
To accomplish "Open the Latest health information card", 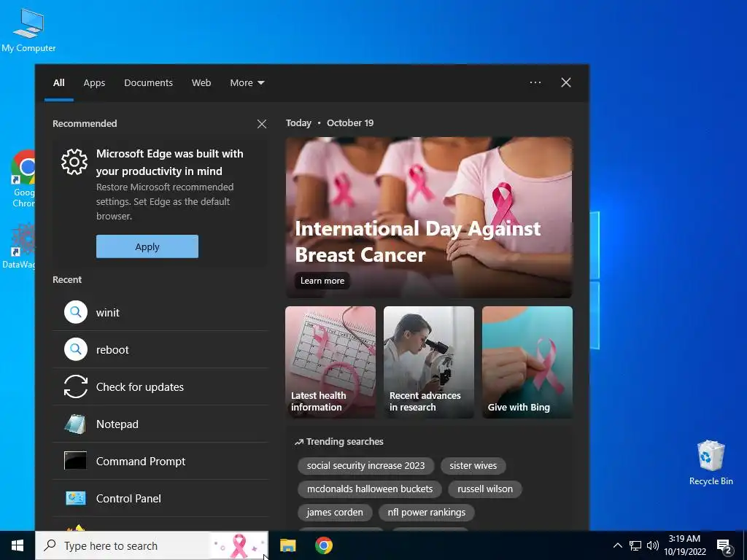I will pos(330,362).
